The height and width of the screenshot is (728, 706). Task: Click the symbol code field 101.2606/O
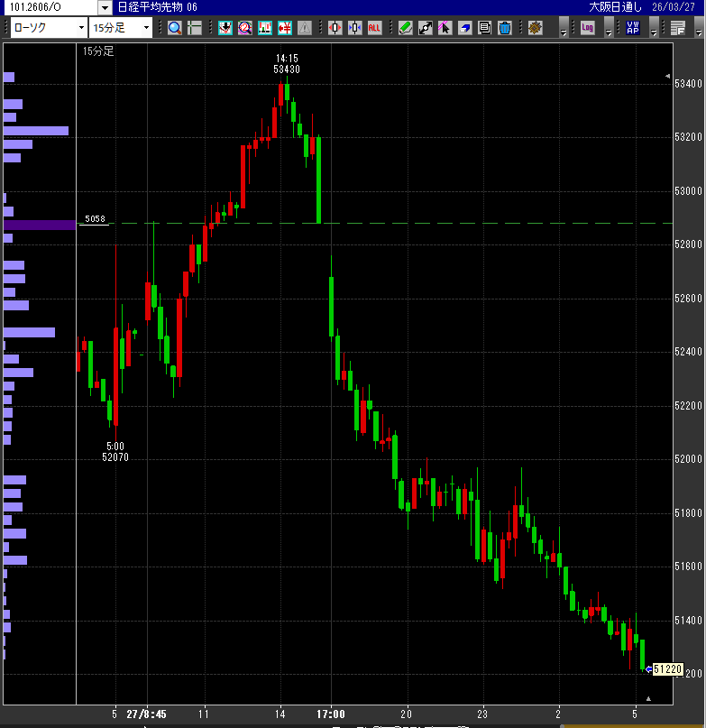tap(50, 7)
